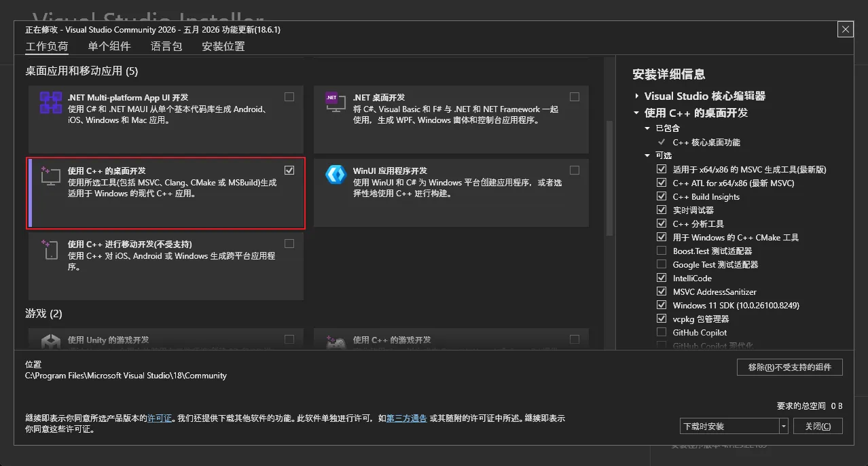Click the install path C:\Program Files\Microsoft Visual Studio\18\Community
The height and width of the screenshot is (466, 868).
pos(126,375)
